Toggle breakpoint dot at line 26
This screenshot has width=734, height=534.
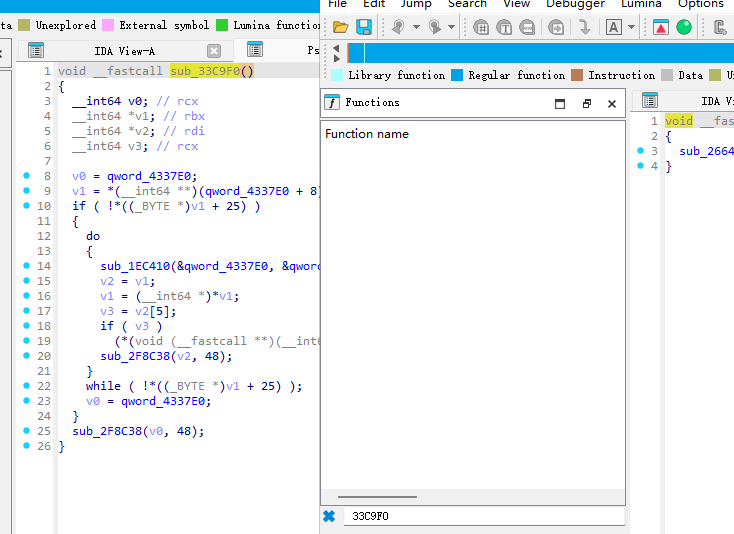tap(27, 445)
